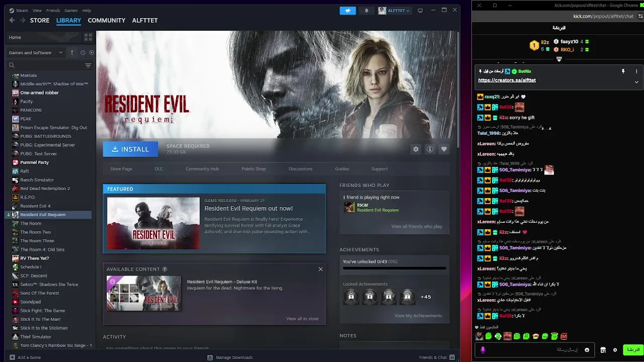Open the DLC page link
644x362 pixels.
click(x=159, y=169)
